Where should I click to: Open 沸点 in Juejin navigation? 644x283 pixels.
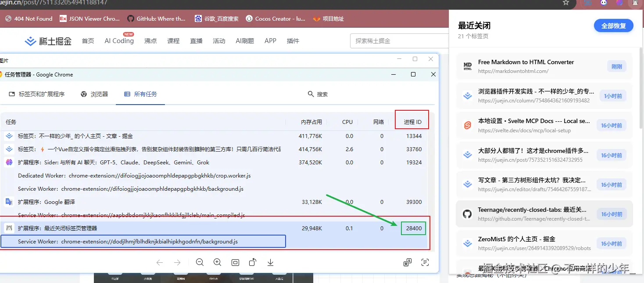tap(150, 41)
